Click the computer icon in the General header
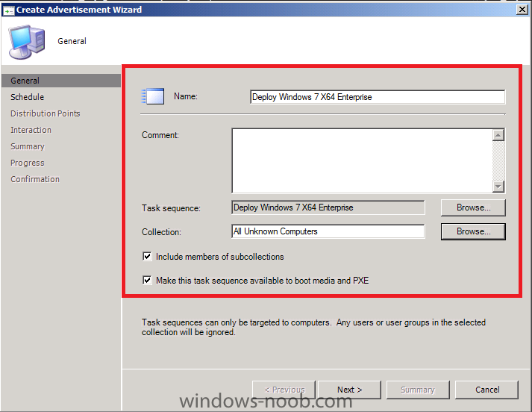Screen dimensions: 532x412 [x=27, y=42]
